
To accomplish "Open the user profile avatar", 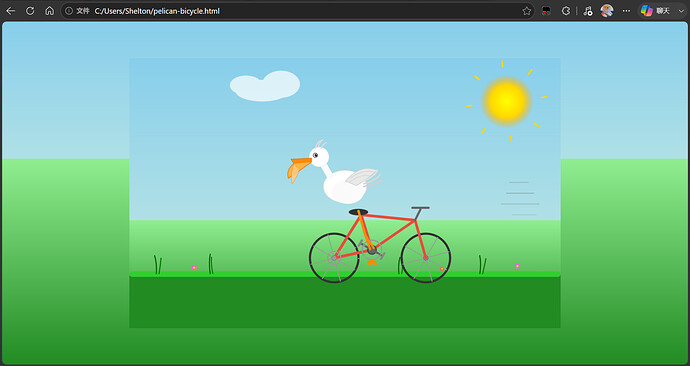I will tap(607, 11).
